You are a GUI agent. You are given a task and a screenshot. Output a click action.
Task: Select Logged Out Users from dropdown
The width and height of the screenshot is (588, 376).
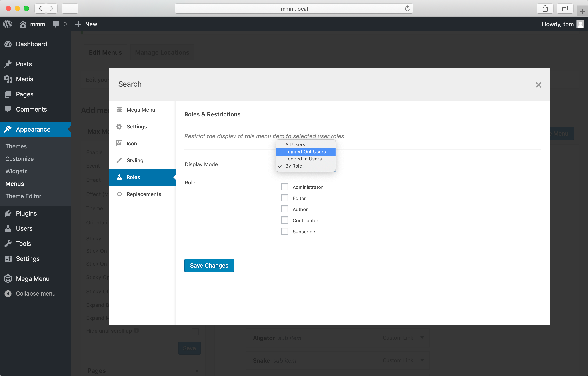[x=306, y=151]
